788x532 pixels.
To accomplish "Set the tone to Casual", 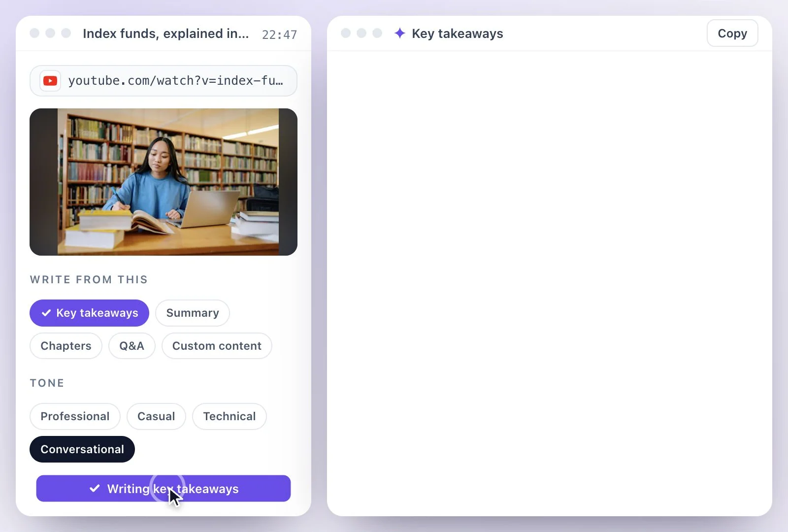I will 156,416.
